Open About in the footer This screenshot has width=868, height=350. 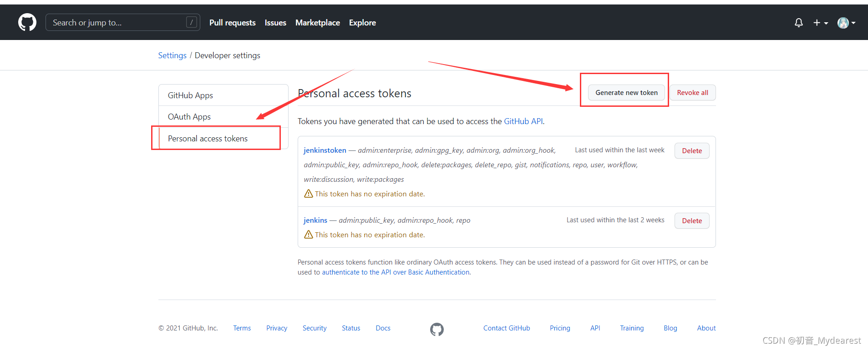click(x=706, y=328)
